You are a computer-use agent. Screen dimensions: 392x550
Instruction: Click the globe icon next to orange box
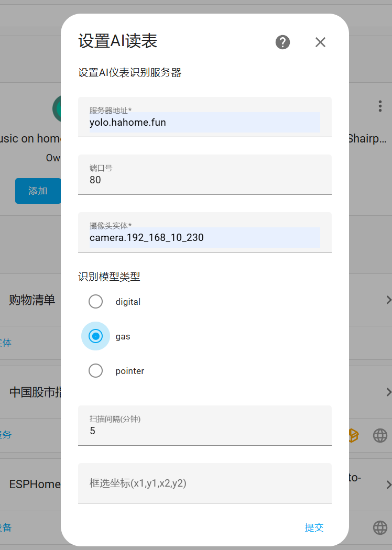pyautogui.click(x=380, y=435)
